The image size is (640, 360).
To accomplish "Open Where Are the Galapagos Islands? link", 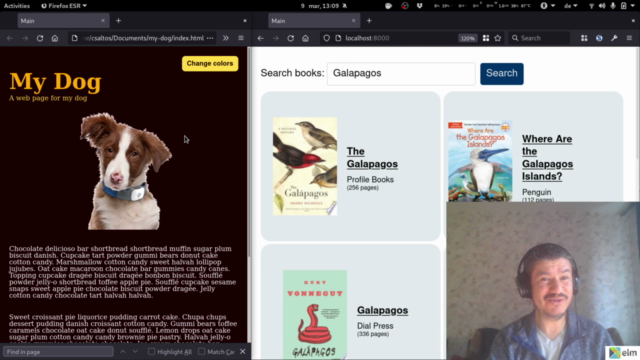I will [x=547, y=158].
